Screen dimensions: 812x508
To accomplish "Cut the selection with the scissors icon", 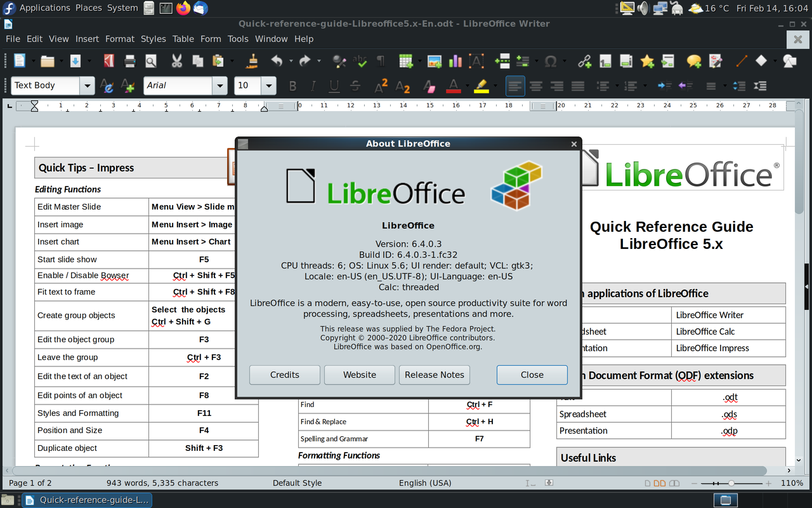I will click(177, 61).
